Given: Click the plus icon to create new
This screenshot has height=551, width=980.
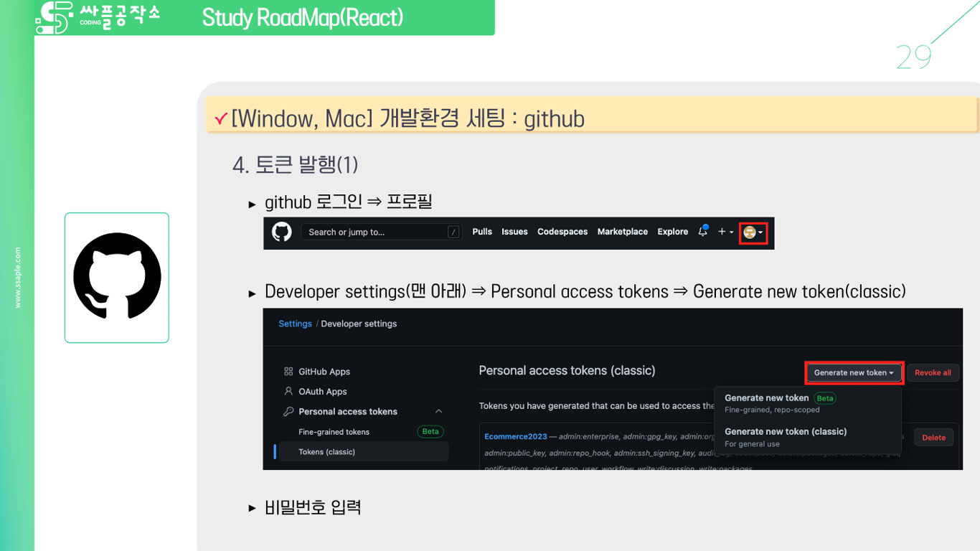Looking at the screenshot, I should coord(721,231).
